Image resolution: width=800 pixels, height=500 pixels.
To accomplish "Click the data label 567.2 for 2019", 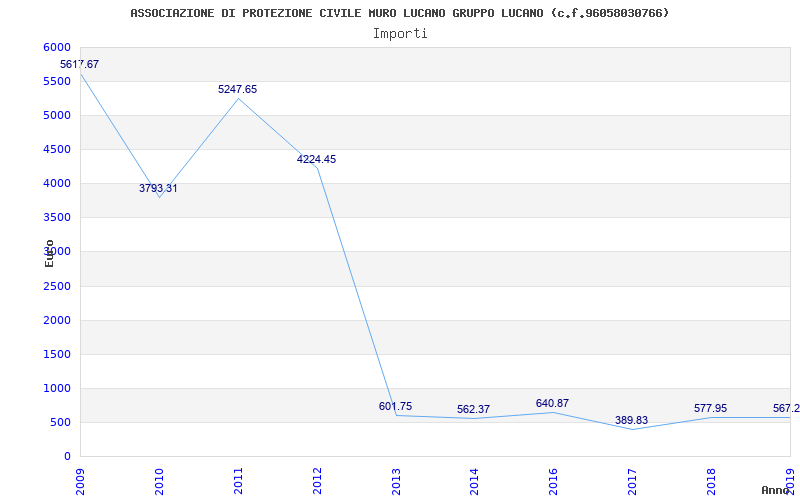I will [x=786, y=409].
